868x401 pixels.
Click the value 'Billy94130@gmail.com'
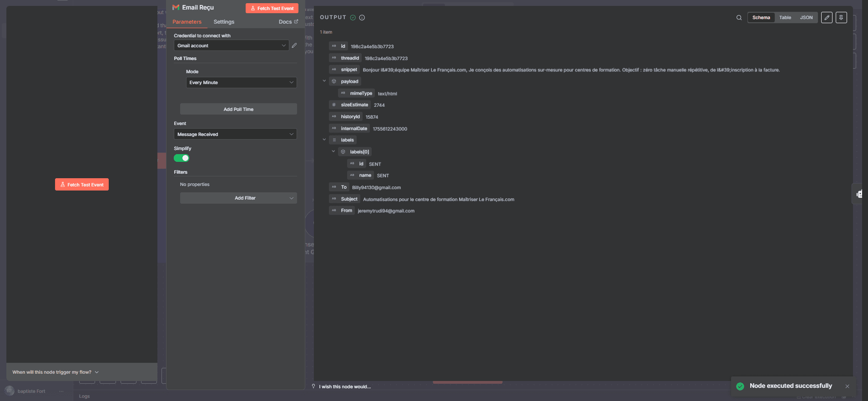(x=376, y=188)
